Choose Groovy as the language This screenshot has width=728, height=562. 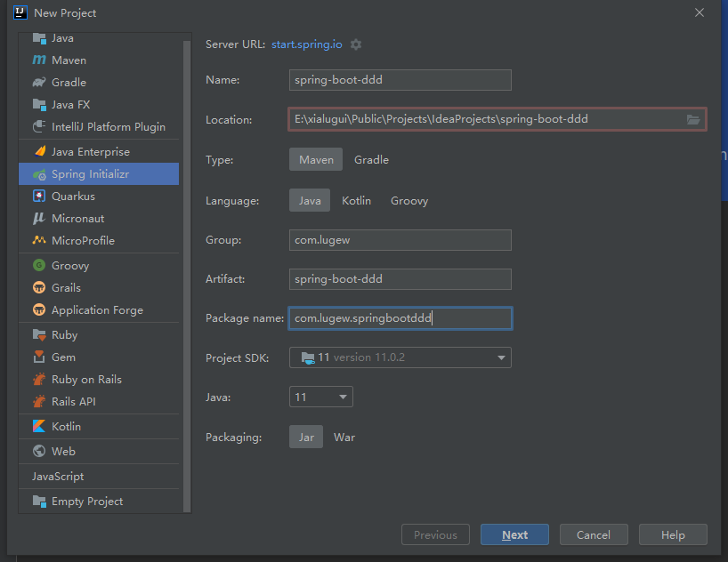(409, 200)
